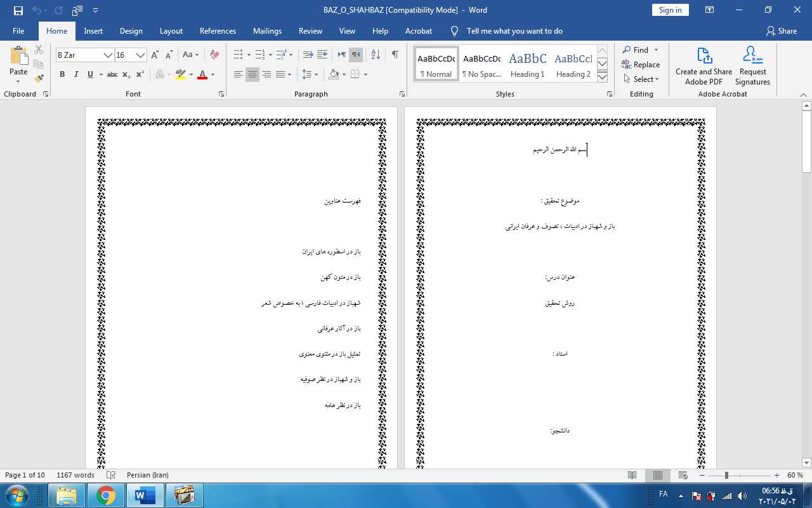Toggle Bold formatting

click(x=62, y=74)
